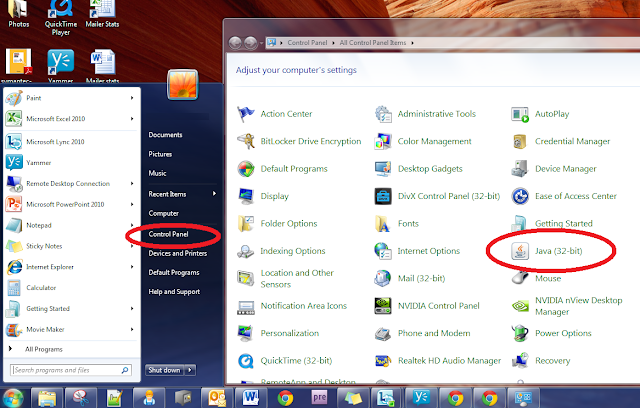Image resolution: width=640 pixels, height=408 pixels.
Task: Expand the Recent Items submenu arrow
Action: tap(214, 194)
